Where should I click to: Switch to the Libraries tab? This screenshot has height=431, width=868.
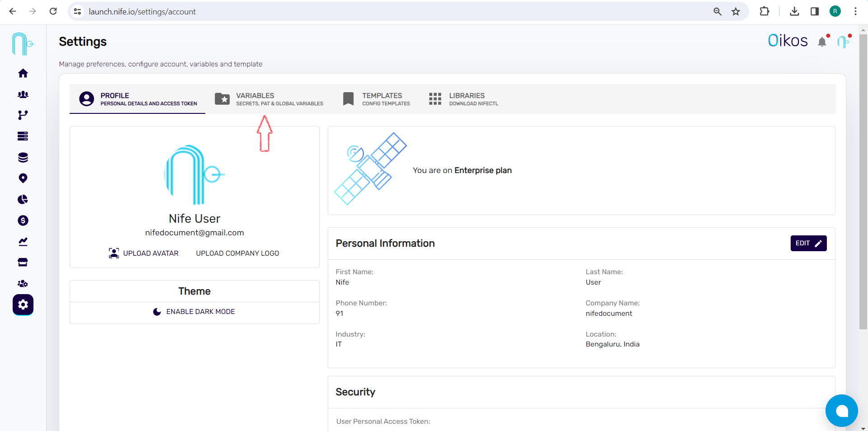(462, 99)
